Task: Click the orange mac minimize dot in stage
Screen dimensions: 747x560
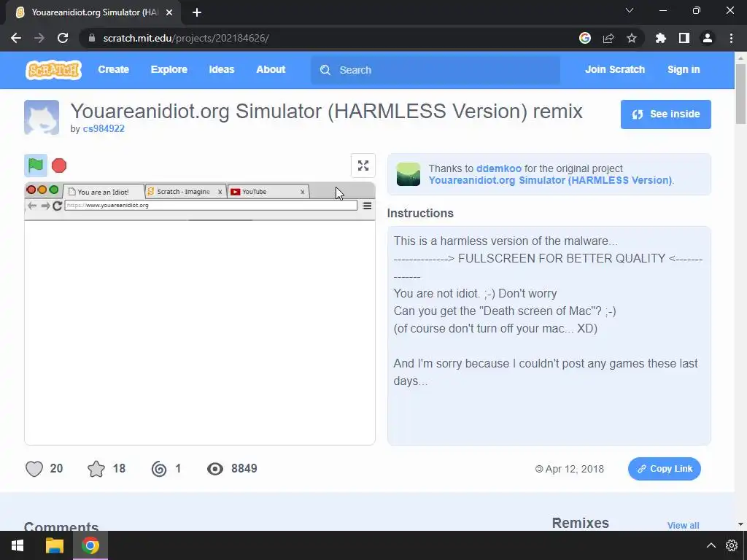Action: 42,190
